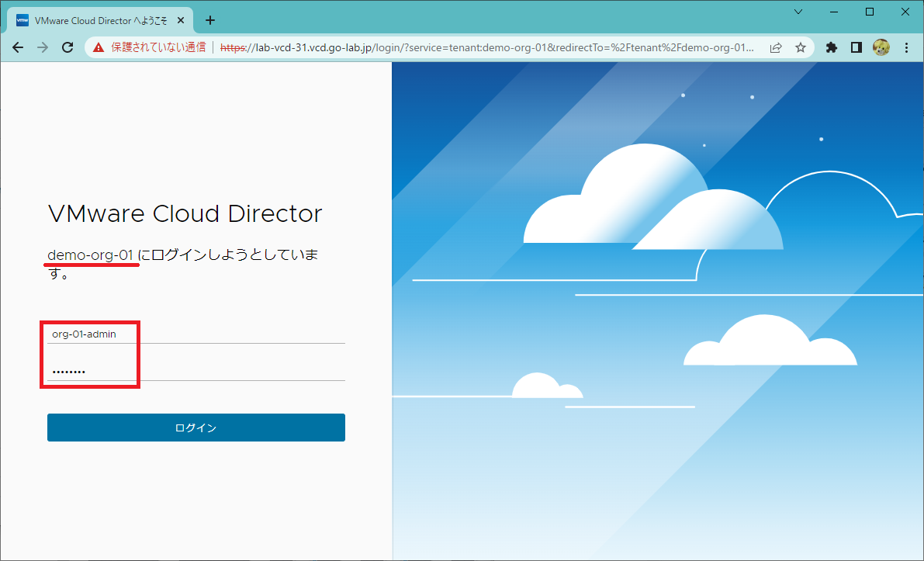Expand the tab search chevron
Viewport: 924px width, 561px height.
798,12
